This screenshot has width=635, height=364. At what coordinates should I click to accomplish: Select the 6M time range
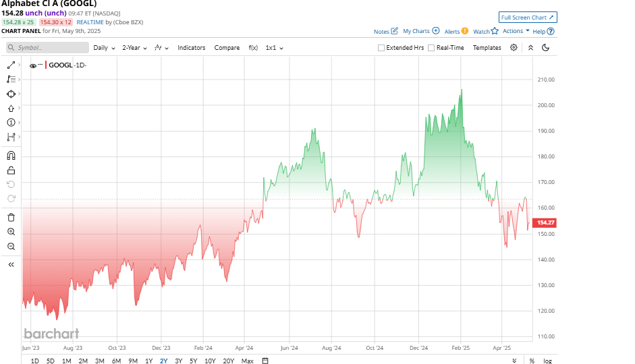coord(116,361)
